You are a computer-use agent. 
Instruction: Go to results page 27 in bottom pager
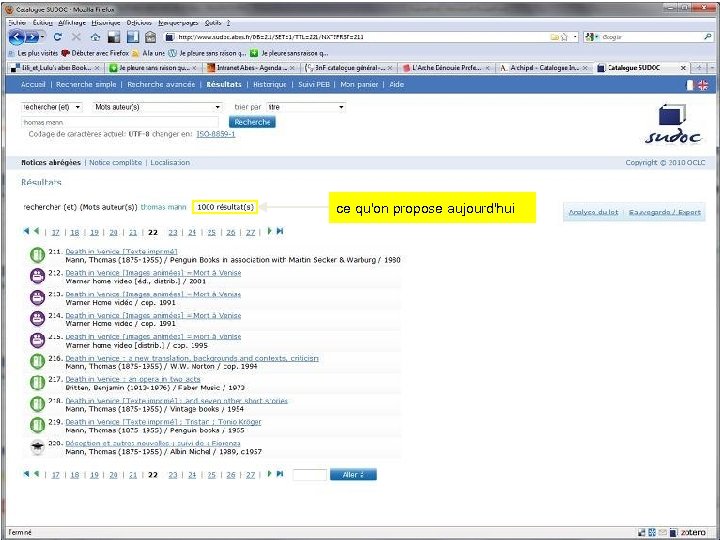(250, 475)
